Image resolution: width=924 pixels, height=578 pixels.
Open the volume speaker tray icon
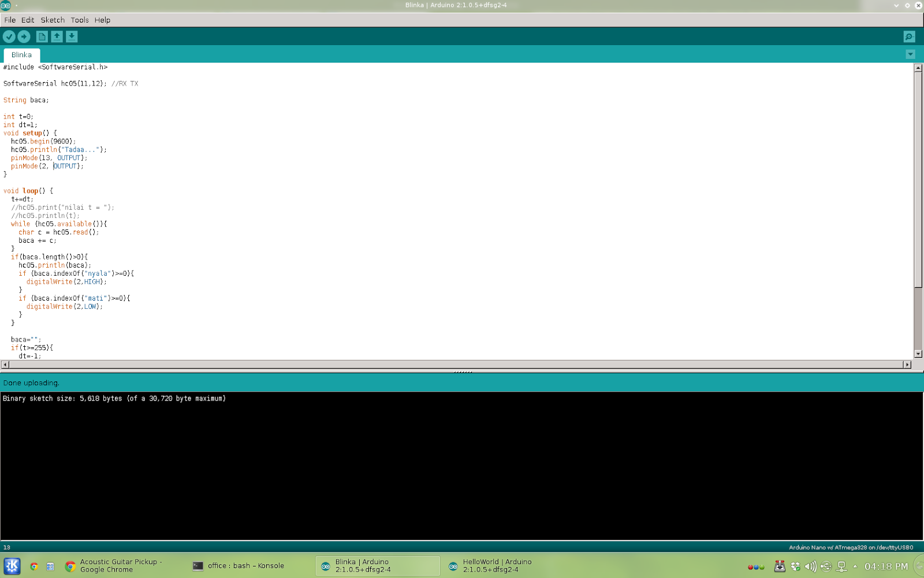coord(810,566)
